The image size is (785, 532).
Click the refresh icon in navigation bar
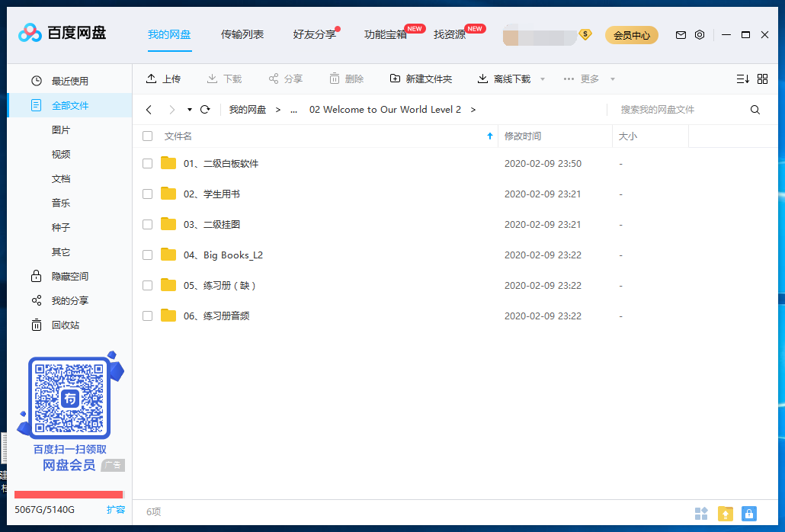pos(205,110)
